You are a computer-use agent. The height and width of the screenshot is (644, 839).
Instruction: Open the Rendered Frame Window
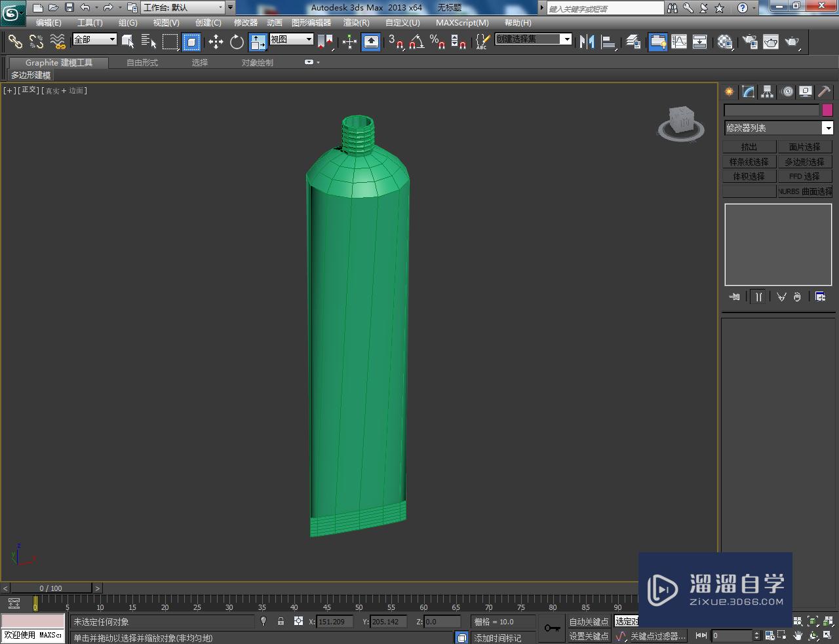771,42
